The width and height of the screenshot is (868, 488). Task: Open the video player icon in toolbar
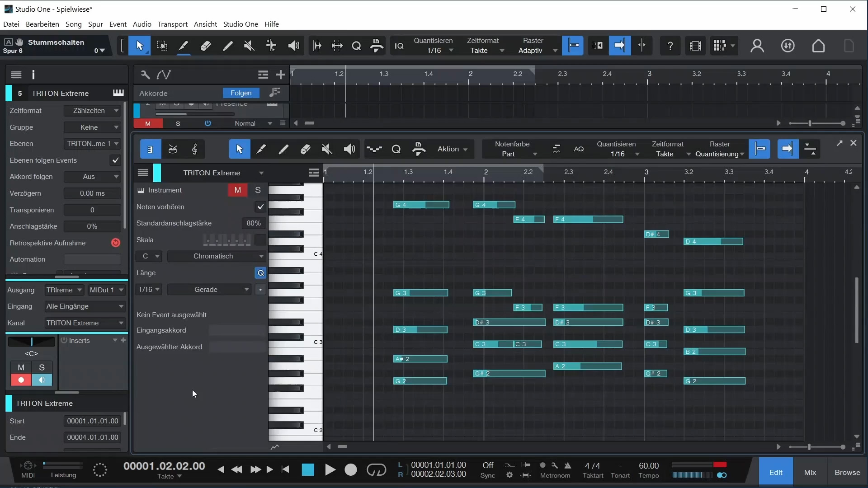(695, 46)
